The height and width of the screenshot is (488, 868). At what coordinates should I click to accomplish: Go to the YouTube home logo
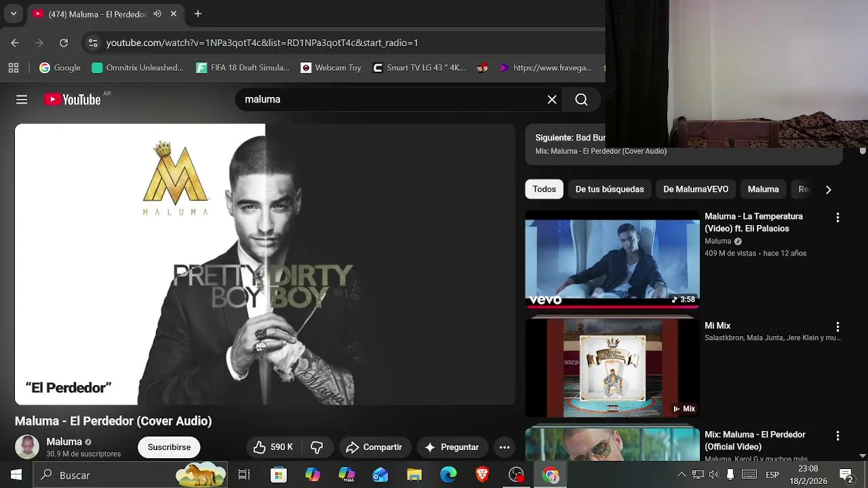[x=73, y=100]
